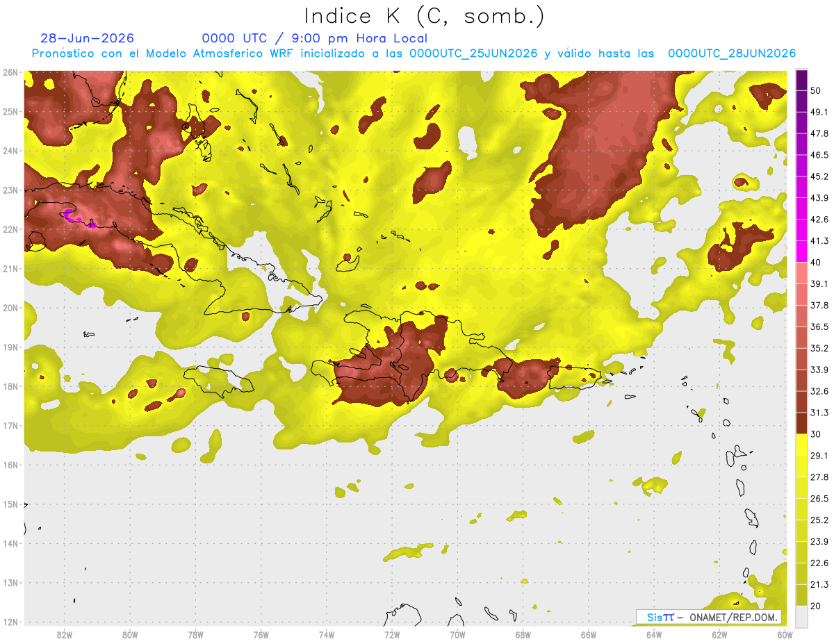Viewport: 834px width, 644px height.
Task: Click longitude label "74W"
Action: tap(326, 634)
